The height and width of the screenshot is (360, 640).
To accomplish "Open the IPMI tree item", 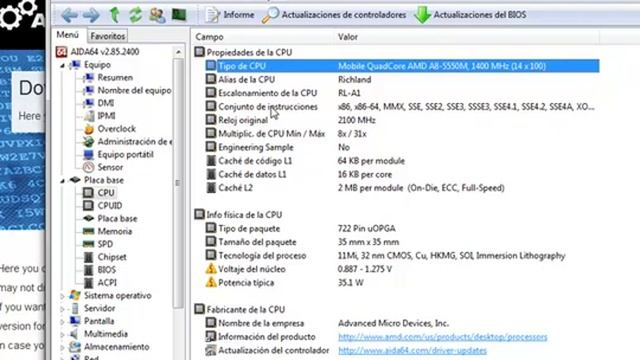I will click(106, 116).
